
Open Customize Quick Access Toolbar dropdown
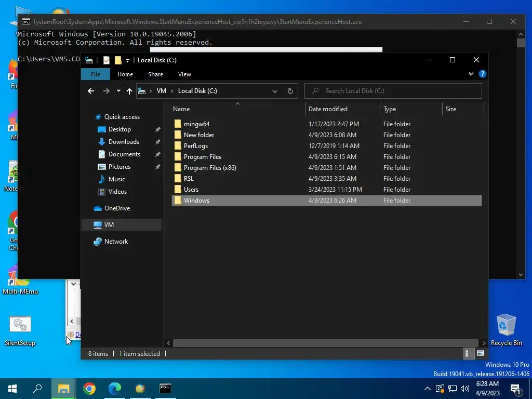click(128, 60)
